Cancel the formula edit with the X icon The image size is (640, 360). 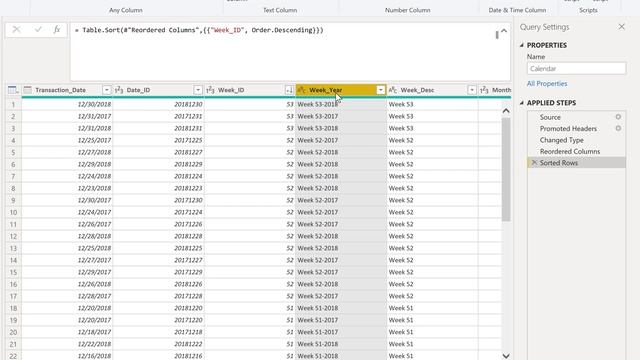pyautogui.click(x=16, y=29)
